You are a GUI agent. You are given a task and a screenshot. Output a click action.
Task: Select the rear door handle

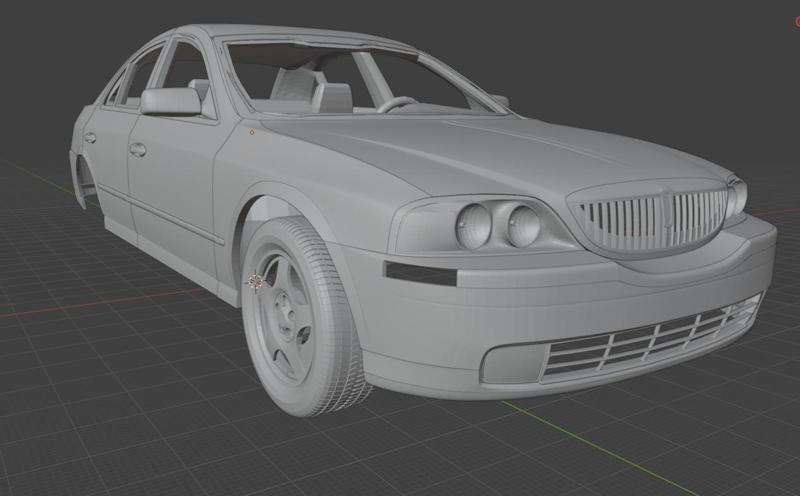click(90, 138)
